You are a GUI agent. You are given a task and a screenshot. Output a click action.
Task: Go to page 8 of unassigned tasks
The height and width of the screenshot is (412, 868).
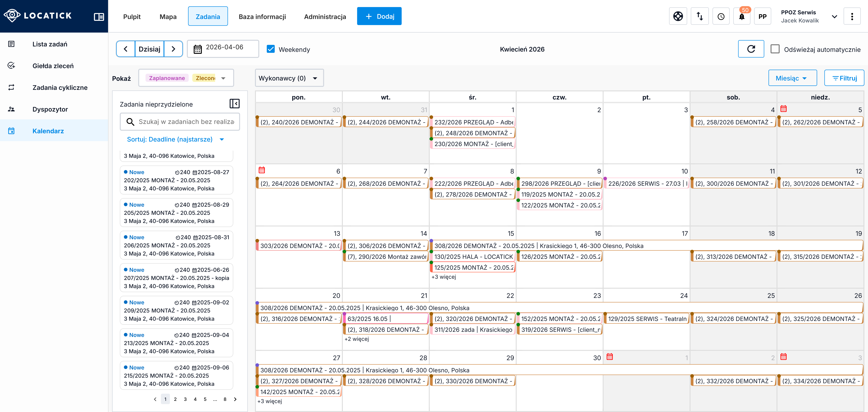[225, 399]
